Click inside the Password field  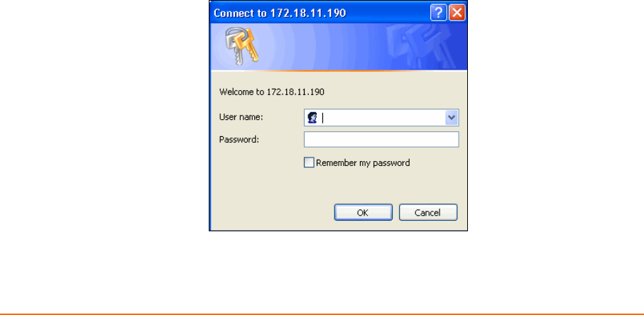381,140
